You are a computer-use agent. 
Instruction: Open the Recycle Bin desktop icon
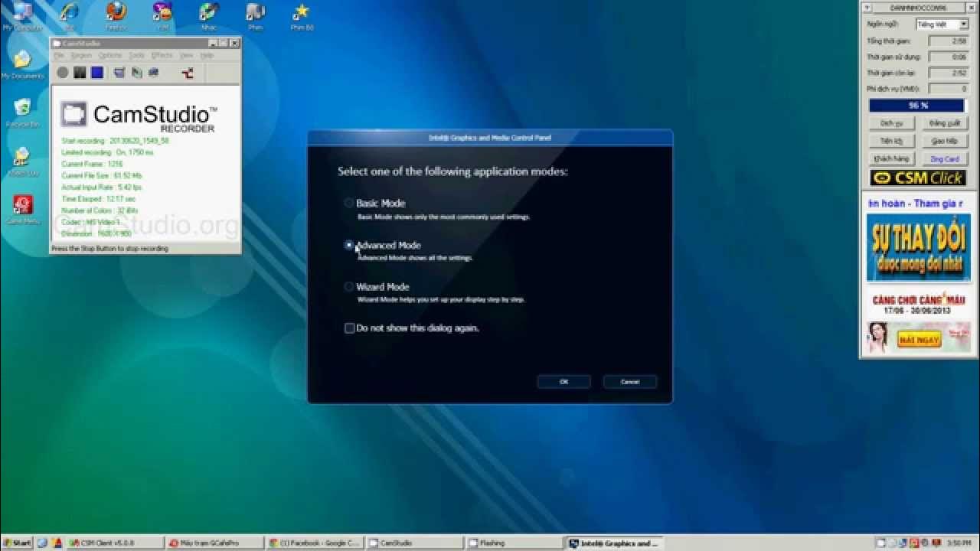click(x=22, y=112)
